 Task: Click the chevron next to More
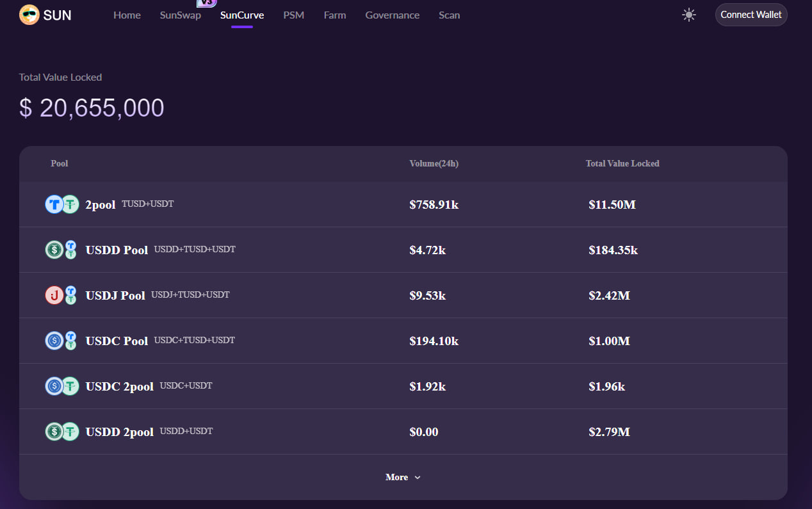(x=418, y=478)
